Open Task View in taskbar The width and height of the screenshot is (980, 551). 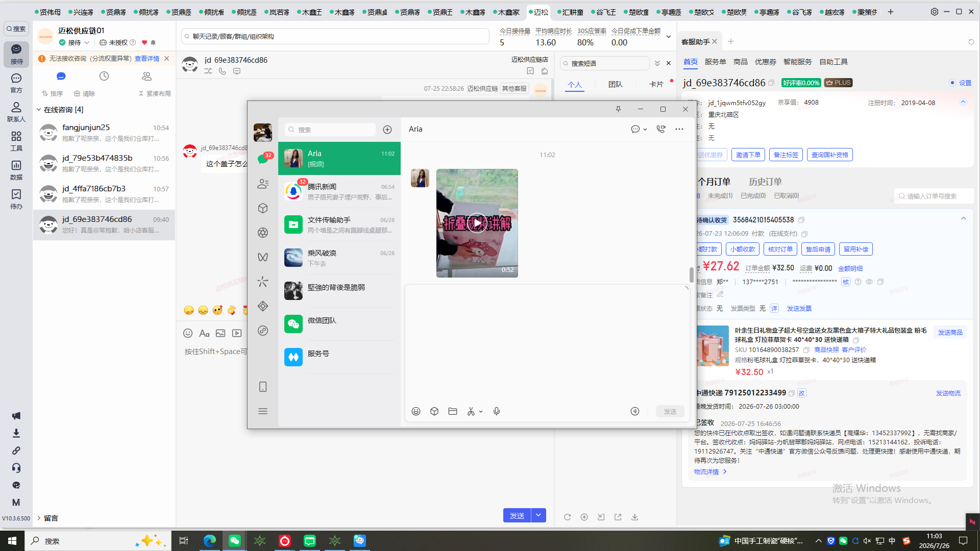[184, 541]
